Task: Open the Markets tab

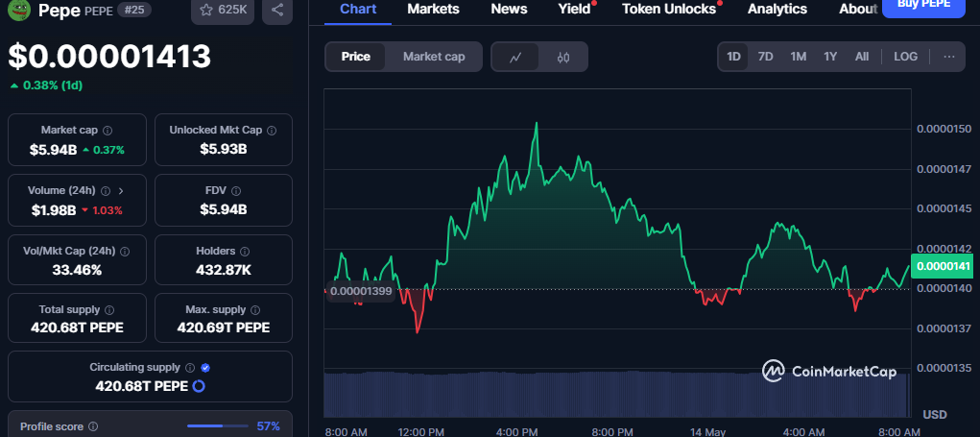Action: 433,10
